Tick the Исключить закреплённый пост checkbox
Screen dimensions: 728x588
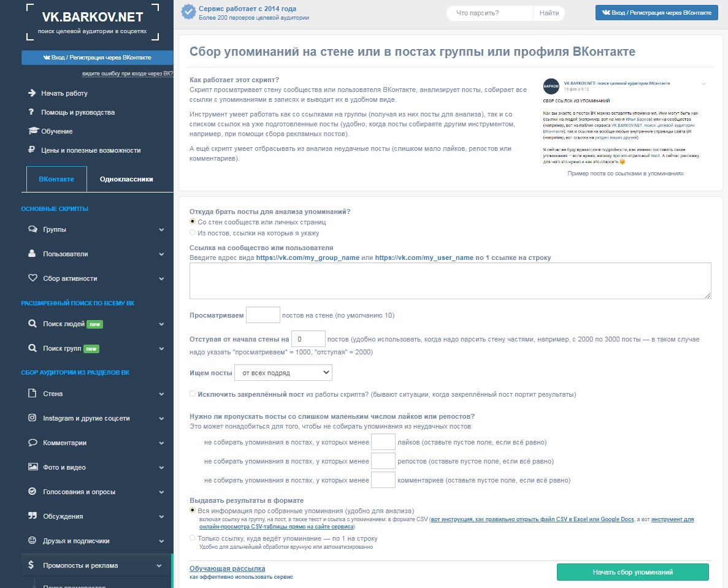click(x=192, y=394)
